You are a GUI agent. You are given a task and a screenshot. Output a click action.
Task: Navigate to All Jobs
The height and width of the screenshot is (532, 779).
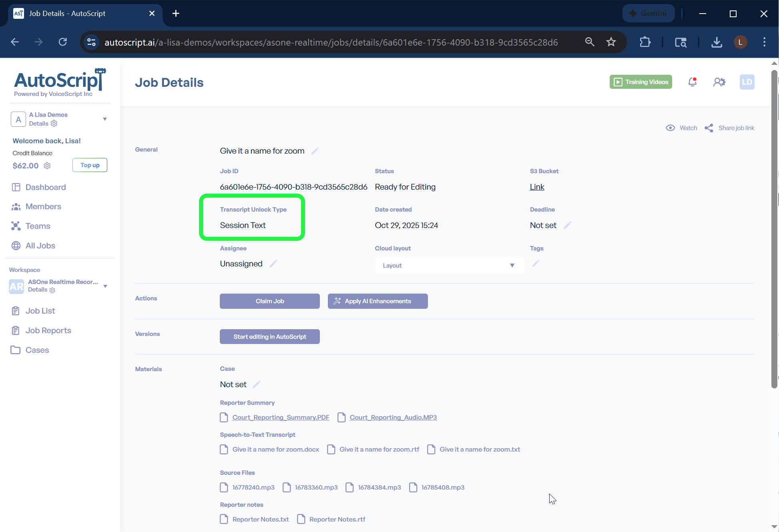tap(40, 246)
